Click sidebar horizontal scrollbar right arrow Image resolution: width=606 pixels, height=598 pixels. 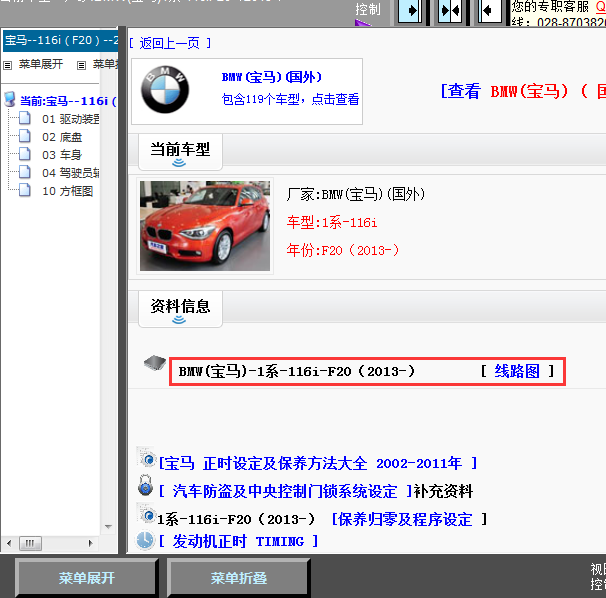tap(90, 543)
